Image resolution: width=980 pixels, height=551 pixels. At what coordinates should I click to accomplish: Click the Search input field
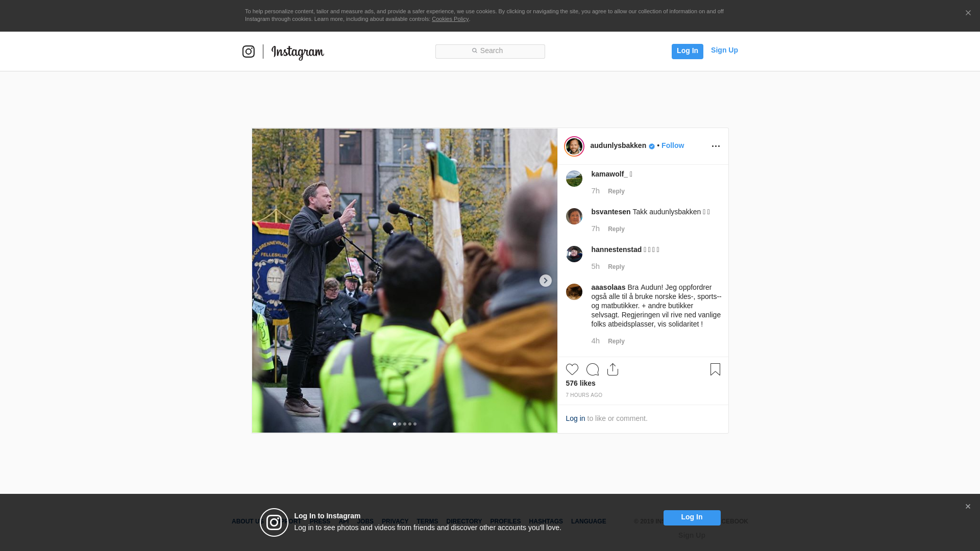tap(490, 51)
